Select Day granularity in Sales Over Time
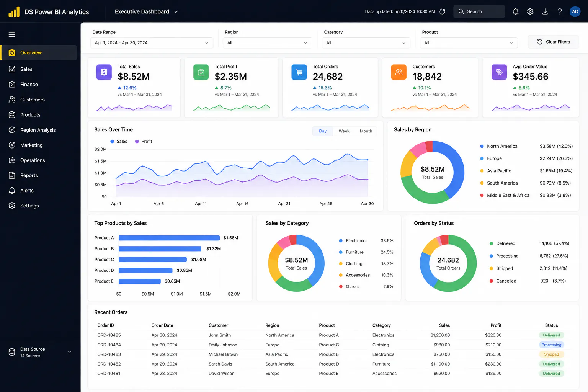The height and width of the screenshot is (392, 588). pyautogui.click(x=323, y=131)
